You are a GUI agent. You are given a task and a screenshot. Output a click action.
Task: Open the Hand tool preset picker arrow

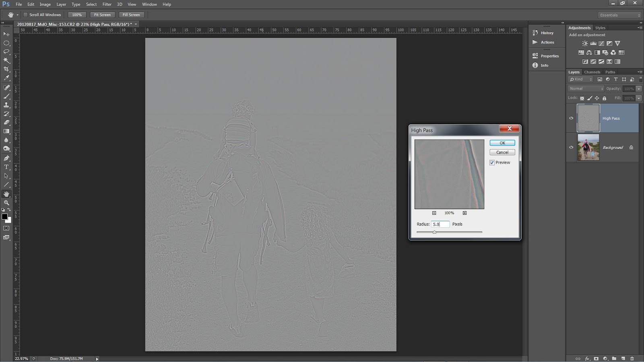point(17,15)
